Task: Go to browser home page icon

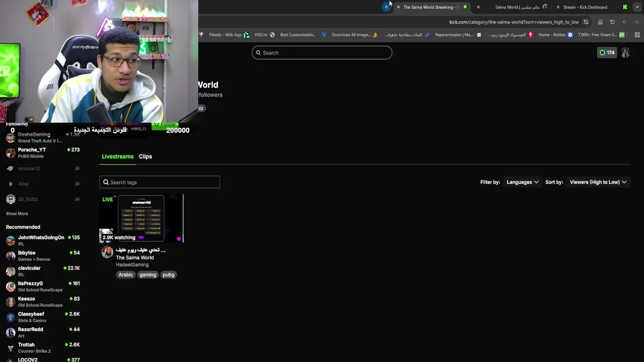Action: [600, 22]
